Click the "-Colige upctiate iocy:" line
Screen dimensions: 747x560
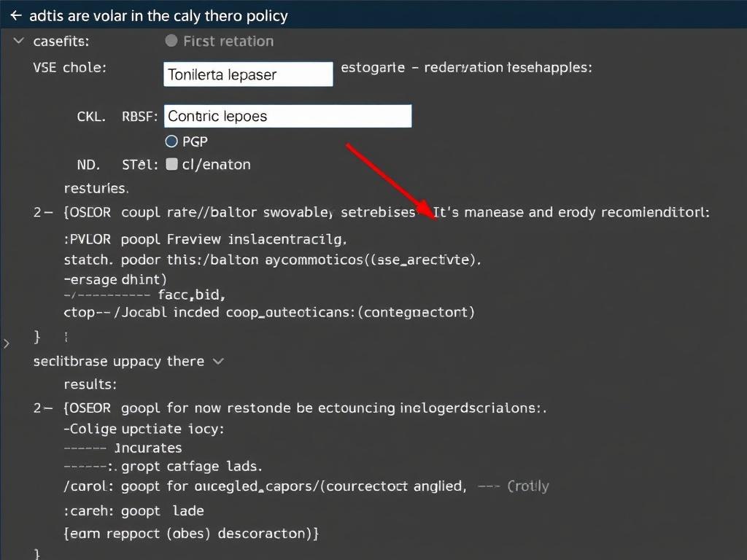click(144, 429)
